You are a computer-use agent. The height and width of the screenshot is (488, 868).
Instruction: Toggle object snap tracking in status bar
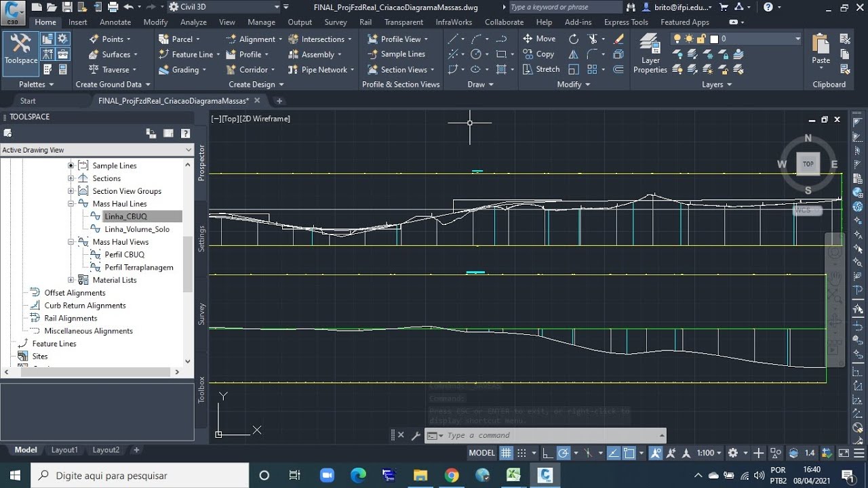point(612,453)
